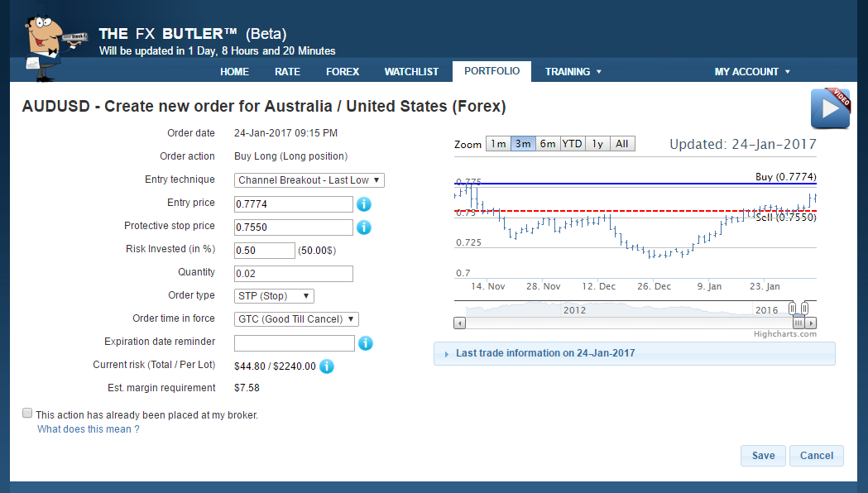Viewport: 868px width, 493px height.
Task: Open the Rate tab
Action: (287, 72)
